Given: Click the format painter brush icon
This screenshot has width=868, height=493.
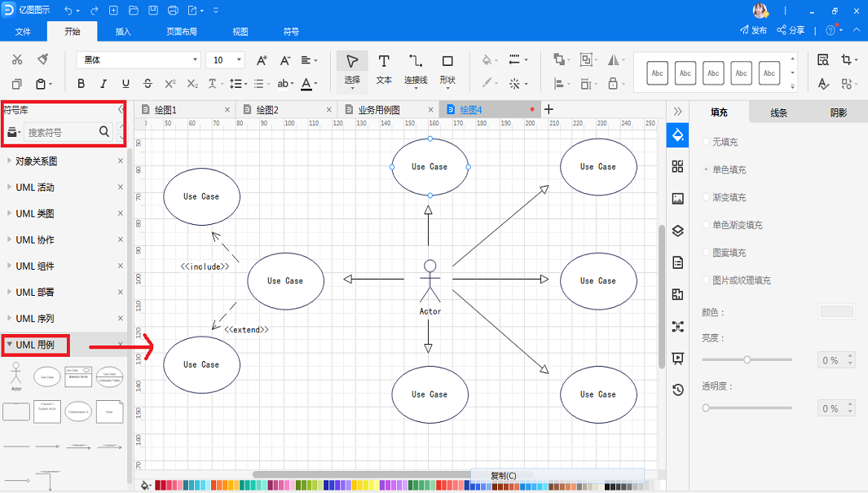Looking at the screenshot, I should (x=42, y=59).
